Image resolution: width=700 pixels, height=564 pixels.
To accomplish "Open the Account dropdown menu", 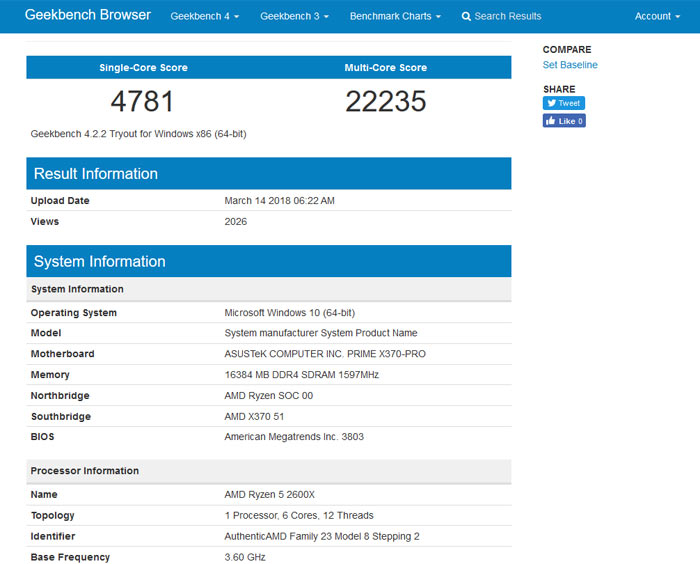I will point(657,17).
